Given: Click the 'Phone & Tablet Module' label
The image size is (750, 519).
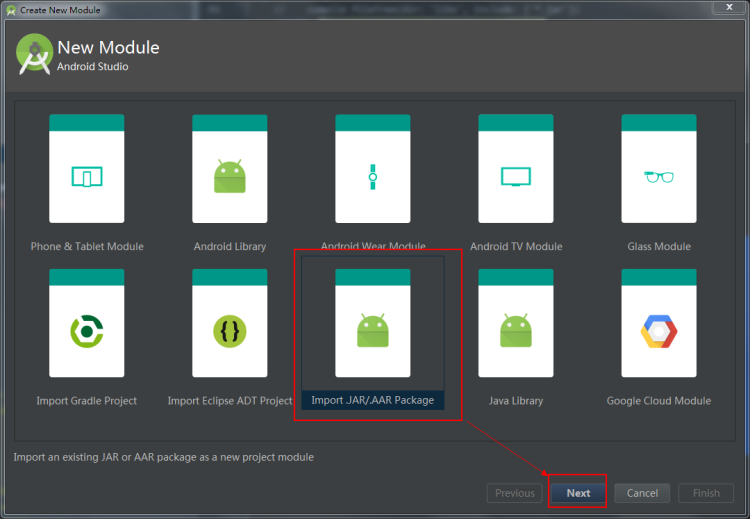Looking at the screenshot, I should pyautogui.click(x=87, y=246).
